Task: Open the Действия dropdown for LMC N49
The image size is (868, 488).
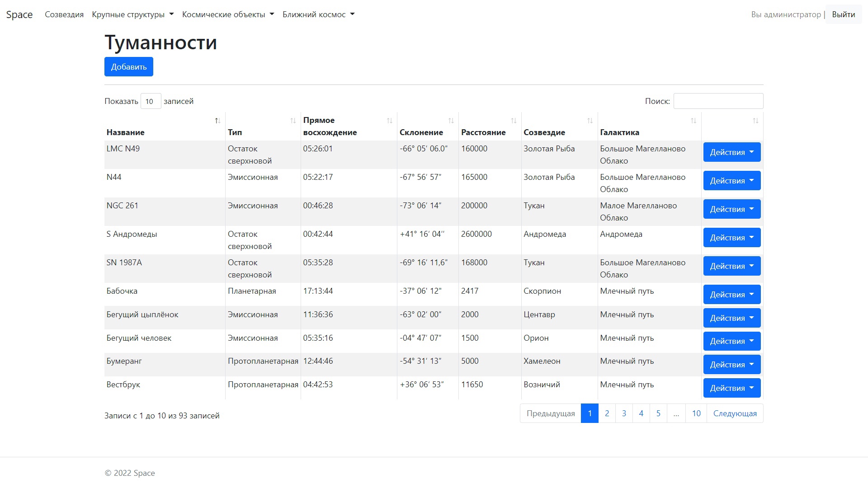Action: tap(731, 152)
